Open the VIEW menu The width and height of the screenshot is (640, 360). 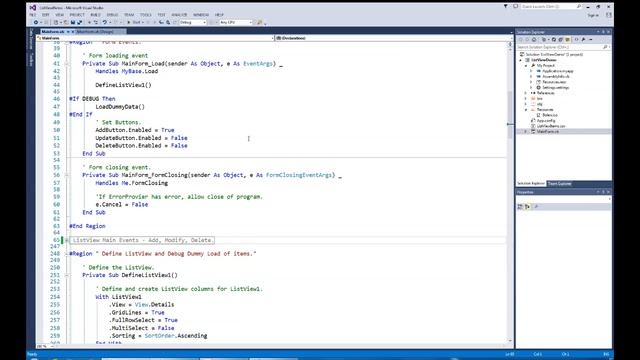tap(60, 15)
